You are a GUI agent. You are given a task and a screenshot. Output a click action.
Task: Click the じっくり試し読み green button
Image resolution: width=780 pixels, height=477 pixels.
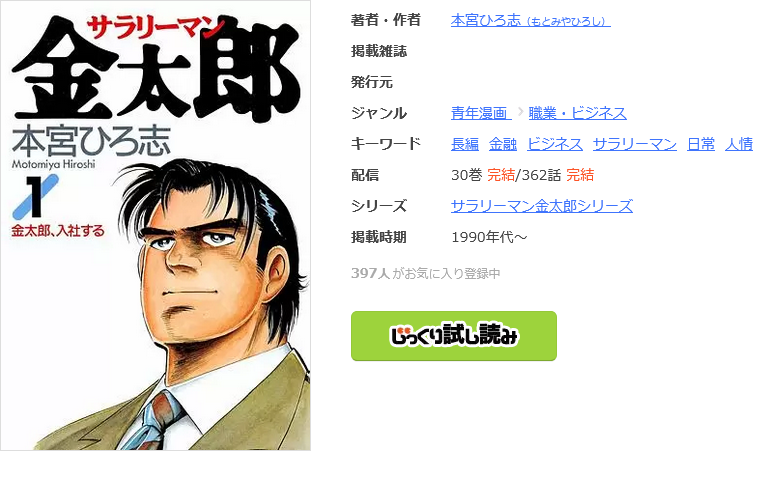click(454, 336)
